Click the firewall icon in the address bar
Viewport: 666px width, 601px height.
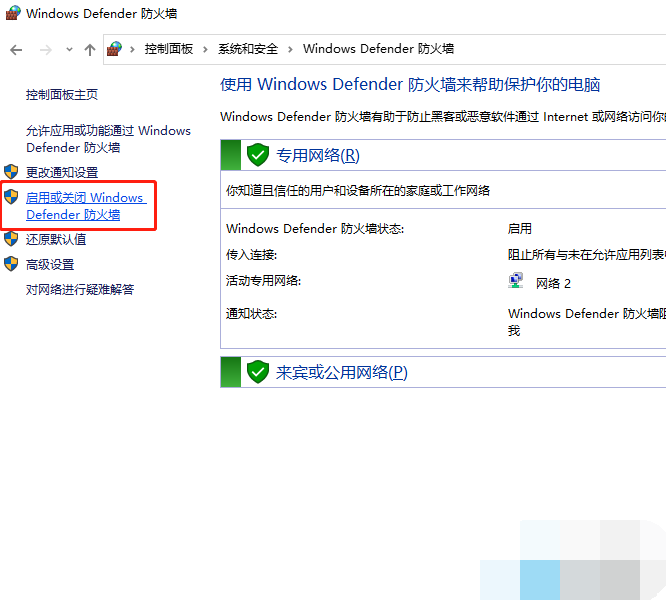point(115,48)
